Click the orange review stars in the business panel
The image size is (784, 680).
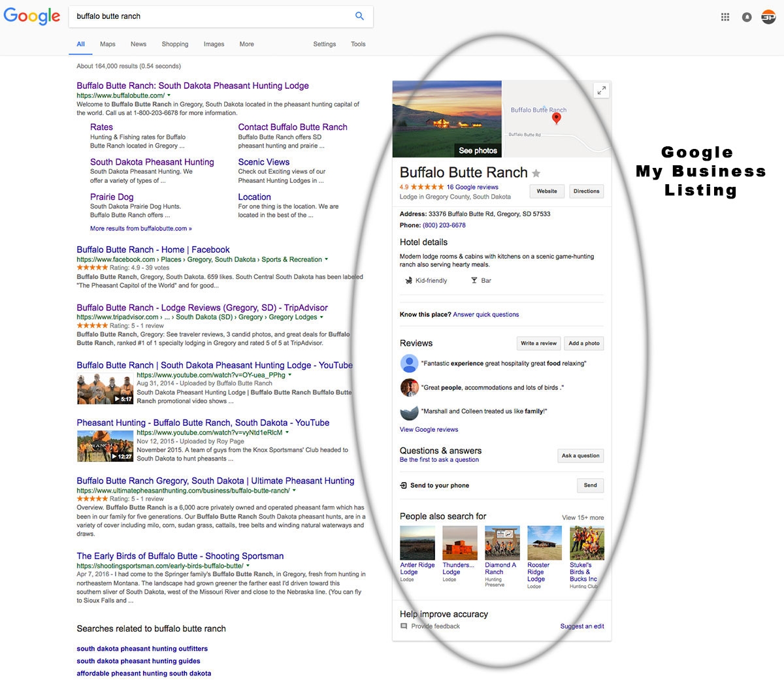tap(427, 187)
